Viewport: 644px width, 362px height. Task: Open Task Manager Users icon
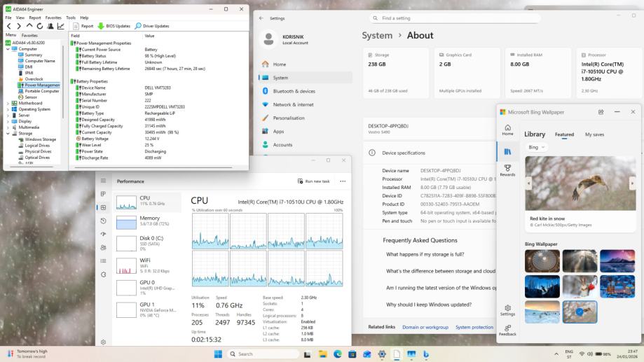point(103,247)
